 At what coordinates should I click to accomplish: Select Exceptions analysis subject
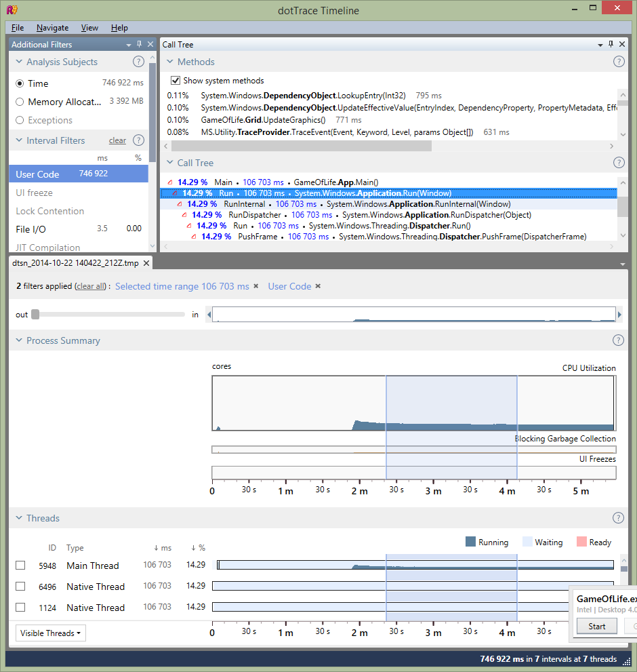(x=20, y=121)
